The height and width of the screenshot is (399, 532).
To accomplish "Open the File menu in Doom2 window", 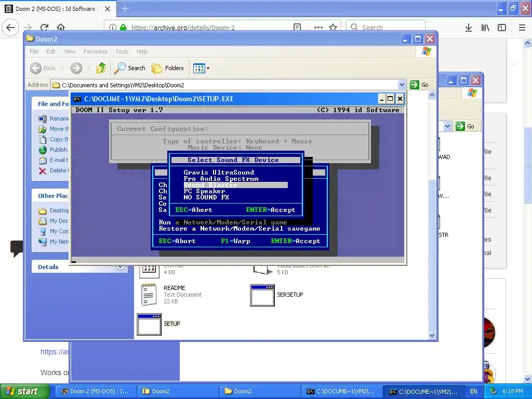I will click(x=34, y=51).
